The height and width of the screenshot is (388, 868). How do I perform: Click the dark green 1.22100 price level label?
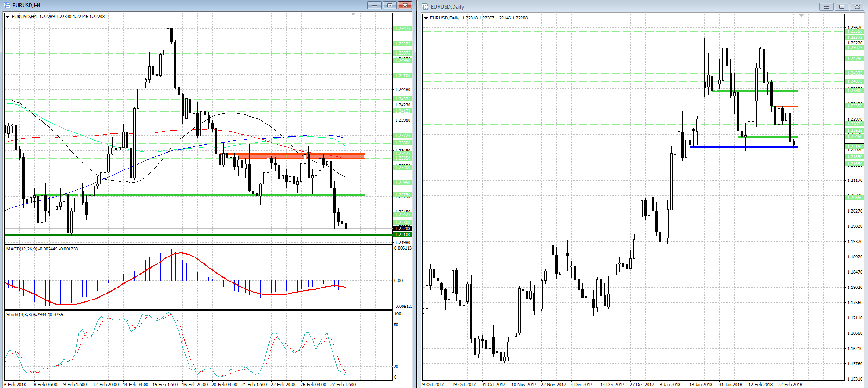click(x=402, y=235)
